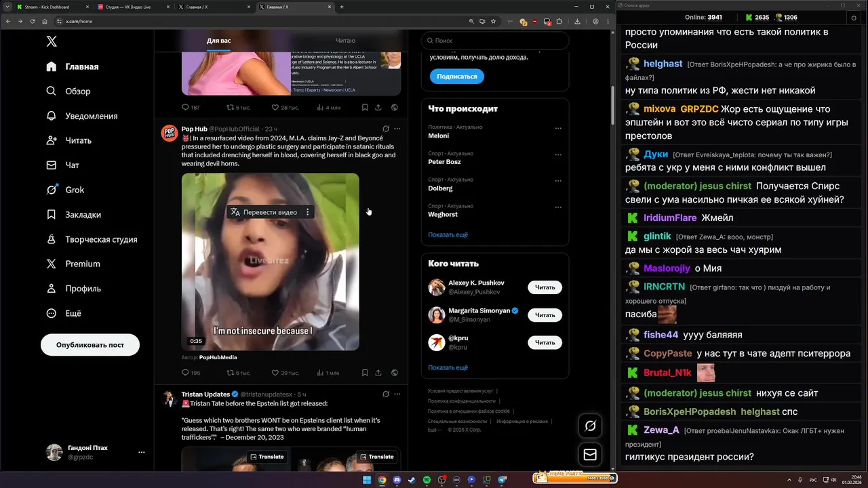This screenshot has height=488, width=868.
Task: Open more options for Peter Bosz trend
Action: point(558,155)
